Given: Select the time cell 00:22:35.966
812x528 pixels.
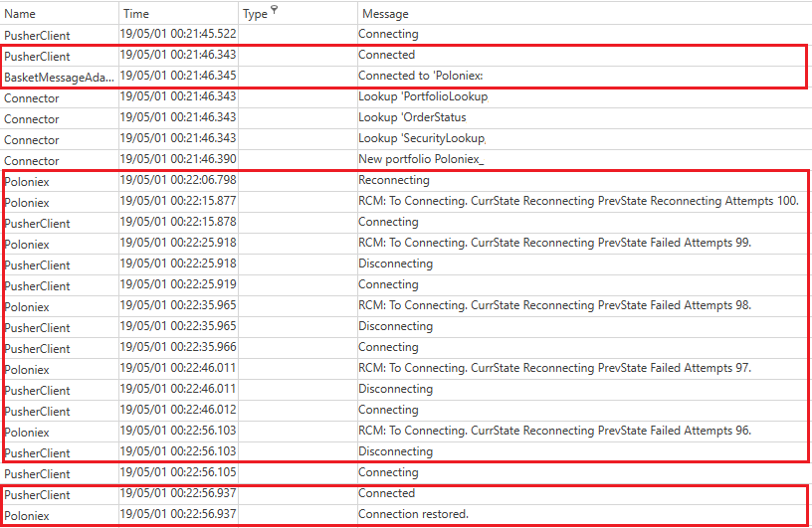Looking at the screenshot, I should tap(178, 347).
